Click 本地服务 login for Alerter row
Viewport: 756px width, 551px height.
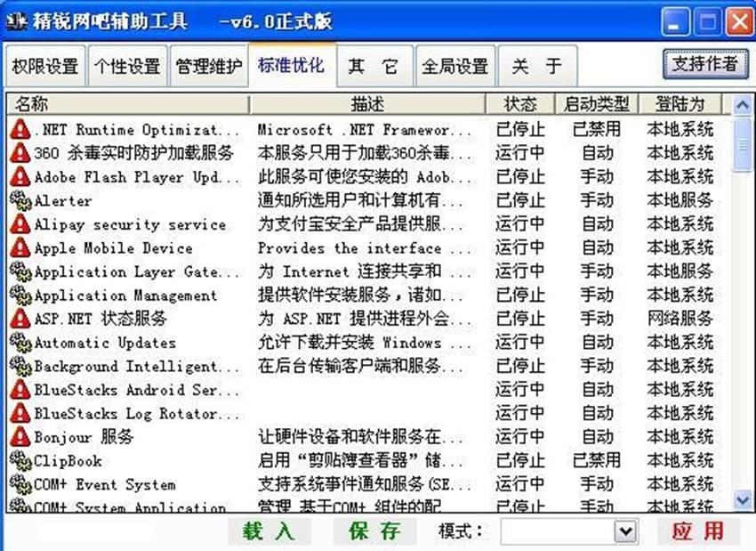tap(680, 200)
